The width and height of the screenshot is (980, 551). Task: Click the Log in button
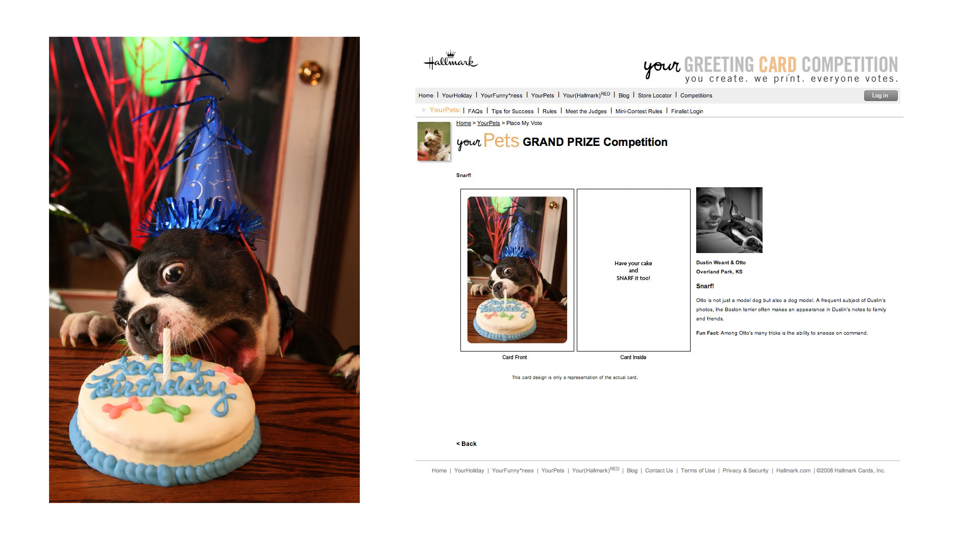(x=880, y=95)
